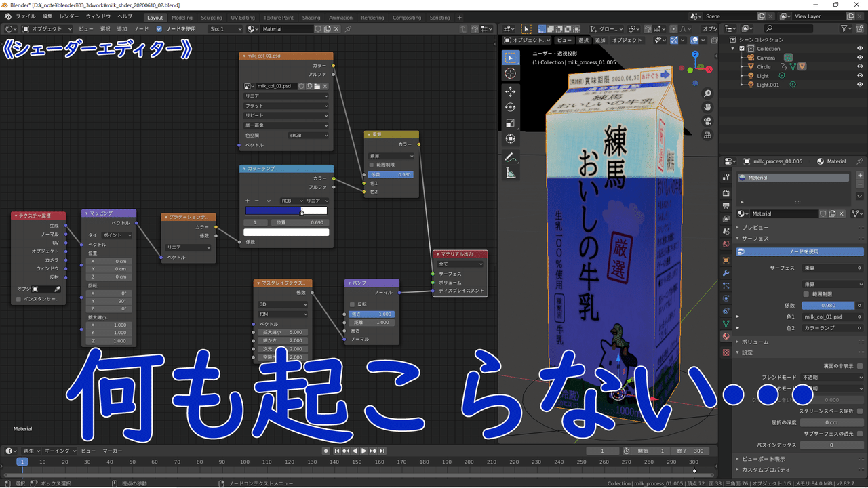This screenshot has width=868, height=488.
Task: Click the blue 'ノードを使用' button in properties
Action: [x=800, y=251]
